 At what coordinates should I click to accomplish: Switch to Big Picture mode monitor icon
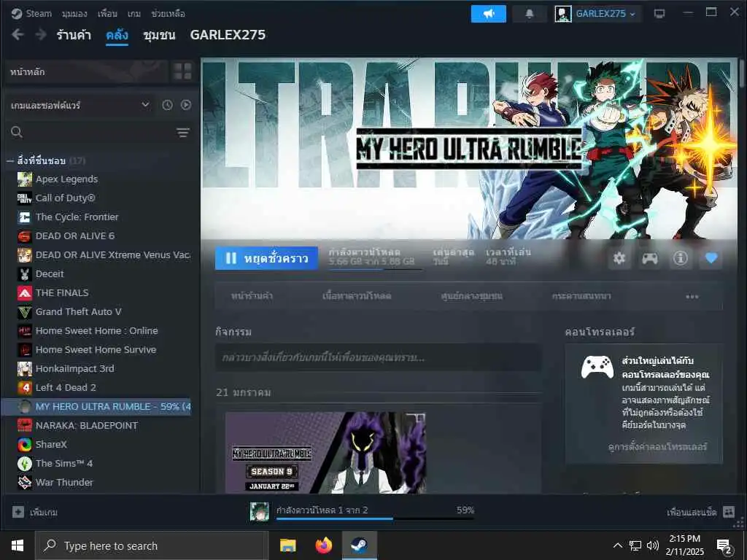tap(659, 13)
